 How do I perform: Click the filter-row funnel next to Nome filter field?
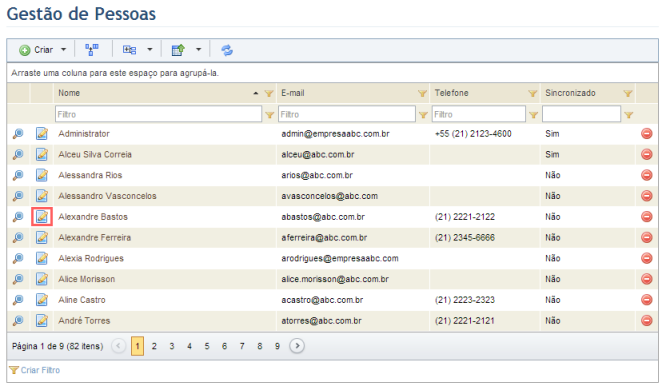tap(269, 115)
